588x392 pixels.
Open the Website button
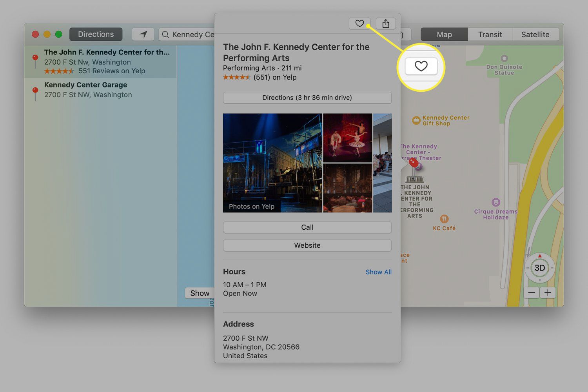[307, 245]
